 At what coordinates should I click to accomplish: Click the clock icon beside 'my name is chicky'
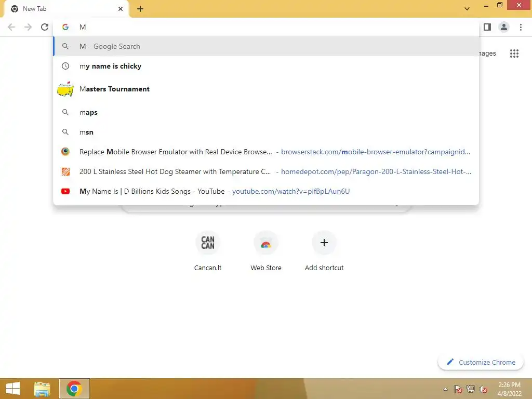65,66
